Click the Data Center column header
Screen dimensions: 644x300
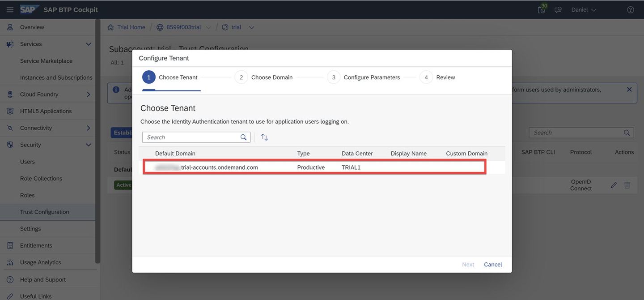click(x=357, y=154)
